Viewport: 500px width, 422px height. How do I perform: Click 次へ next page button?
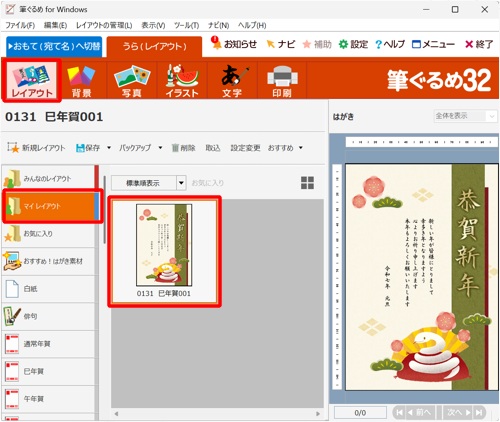[458, 413]
